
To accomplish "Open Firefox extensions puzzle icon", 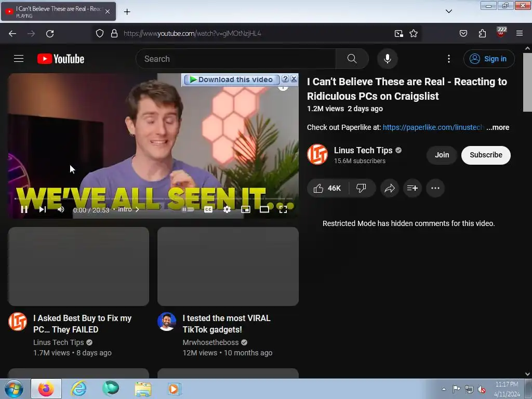I will [x=482, y=33].
